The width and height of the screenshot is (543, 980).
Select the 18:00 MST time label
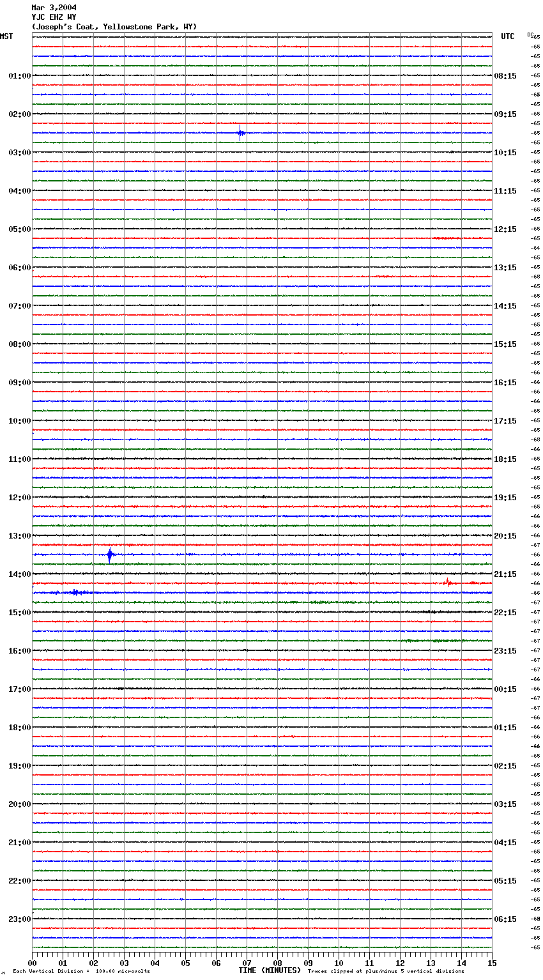point(20,728)
